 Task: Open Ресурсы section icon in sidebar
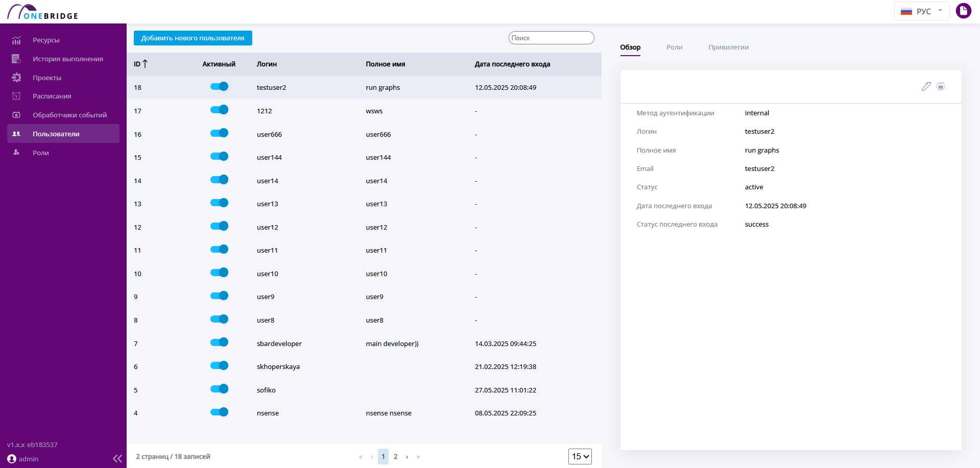coord(16,40)
